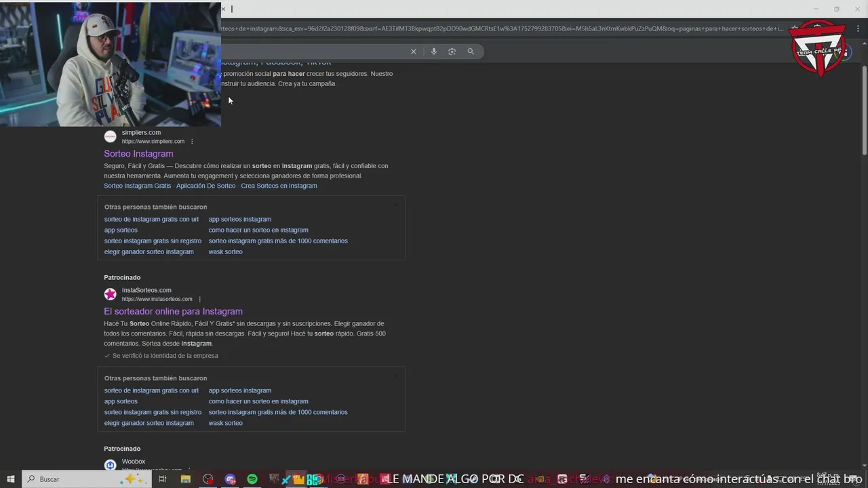
Task: Submit search with magnifying glass icon
Action: 471,52
